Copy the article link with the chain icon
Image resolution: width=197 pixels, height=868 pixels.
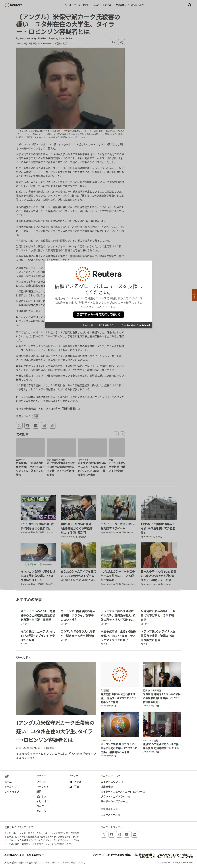coord(52,425)
